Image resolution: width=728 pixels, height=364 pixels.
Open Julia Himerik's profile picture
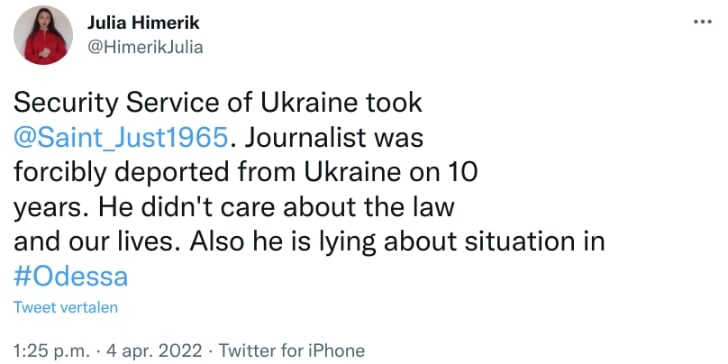(x=43, y=35)
